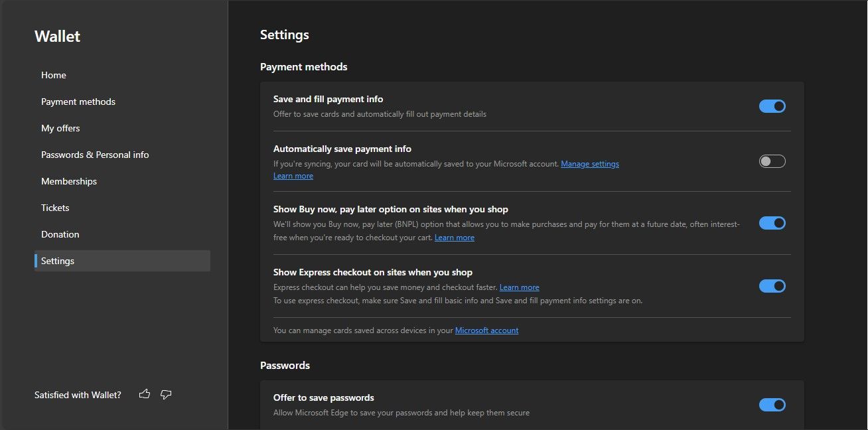Open Learn more about Buy now, pay later
The image size is (868, 430).
455,237
